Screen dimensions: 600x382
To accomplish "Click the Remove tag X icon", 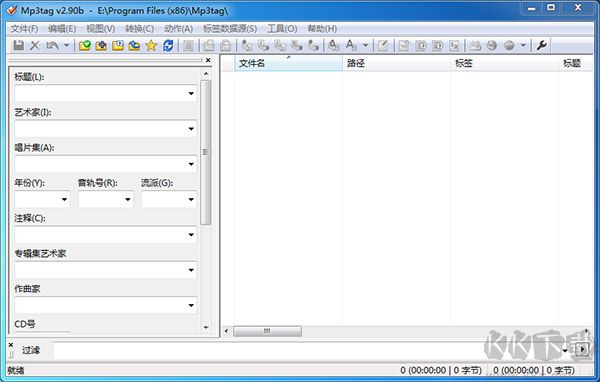I will point(35,46).
